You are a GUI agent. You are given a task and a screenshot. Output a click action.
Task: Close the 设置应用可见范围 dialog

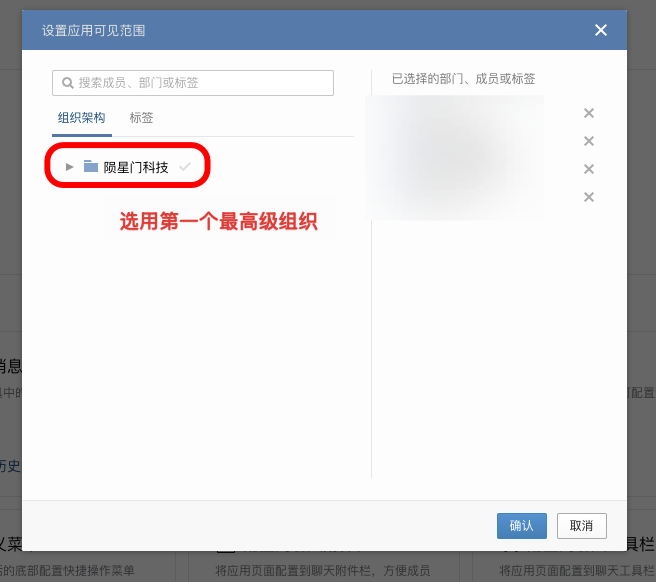coord(601,30)
